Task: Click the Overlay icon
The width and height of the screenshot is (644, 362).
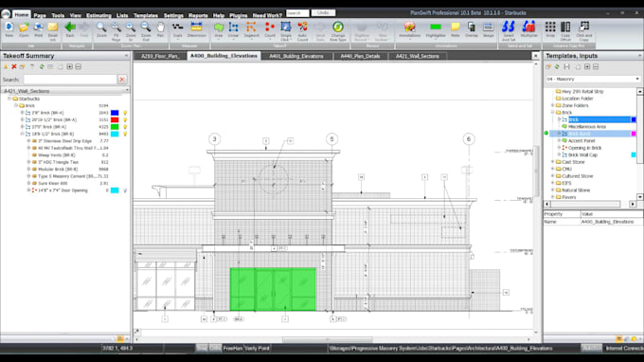Action: coord(472,27)
